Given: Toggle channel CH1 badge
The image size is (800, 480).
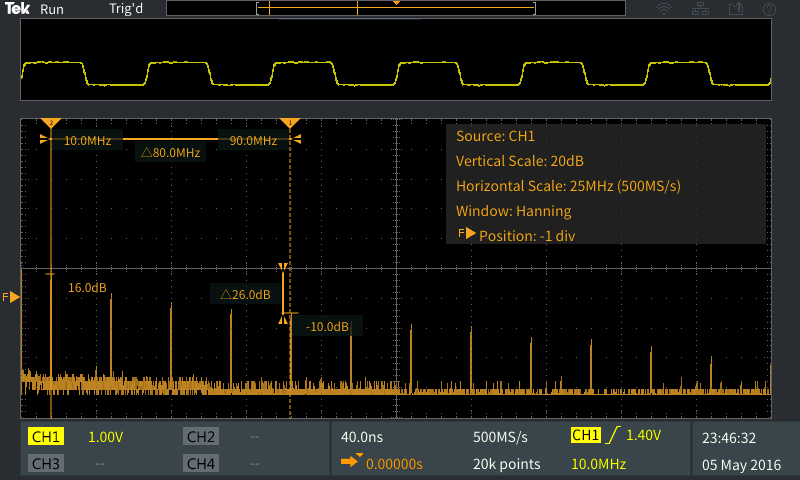Looking at the screenshot, I should coord(46,437).
